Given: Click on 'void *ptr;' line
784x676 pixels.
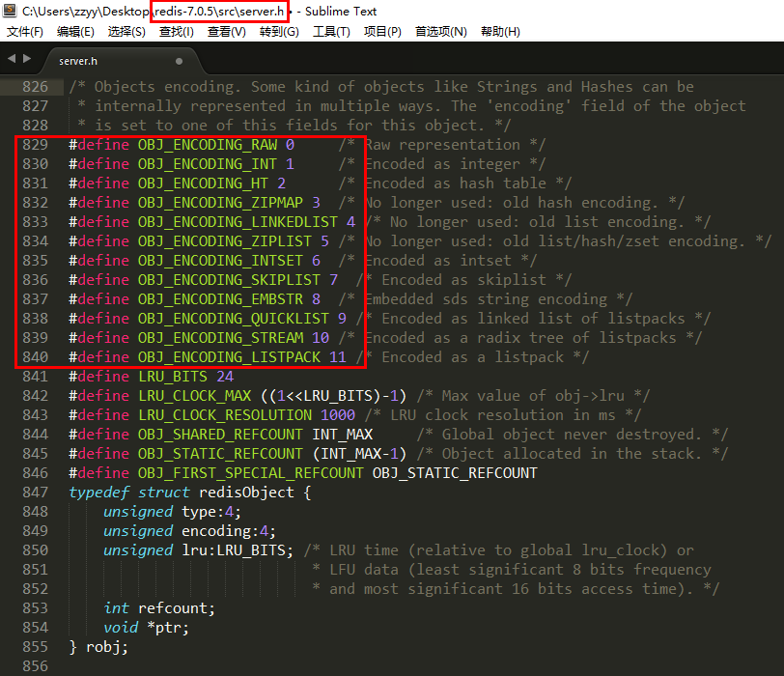Looking at the screenshot, I should pos(146,628).
